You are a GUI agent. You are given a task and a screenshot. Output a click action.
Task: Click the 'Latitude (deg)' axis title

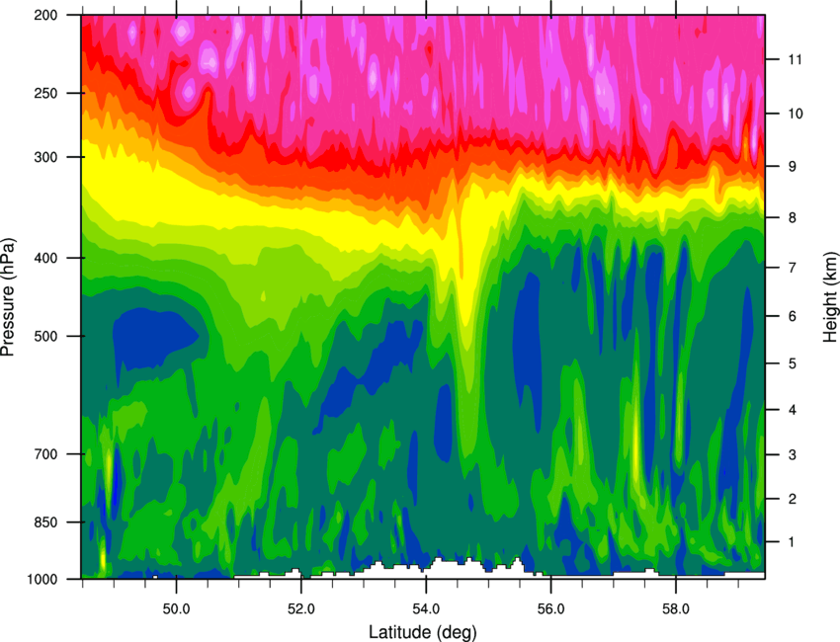click(x=422, y=632)
